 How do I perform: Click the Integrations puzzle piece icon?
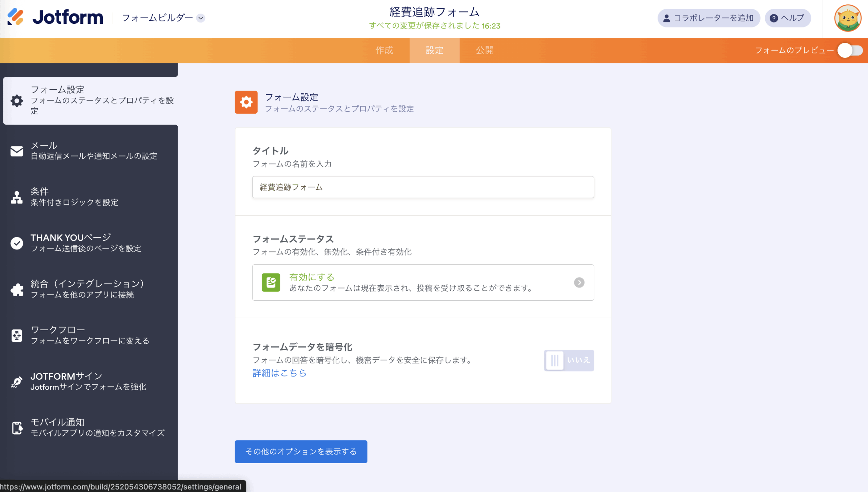[x=17, y=289]
